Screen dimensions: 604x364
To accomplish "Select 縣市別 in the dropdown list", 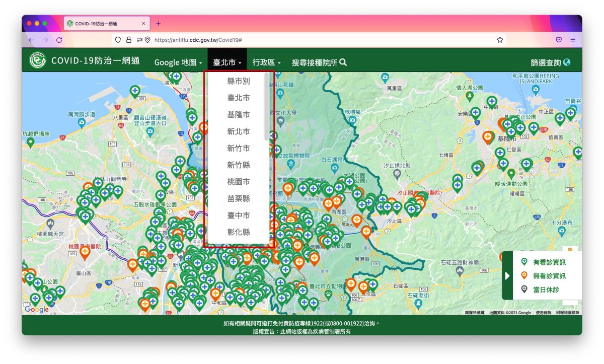I will click(239, 81).
